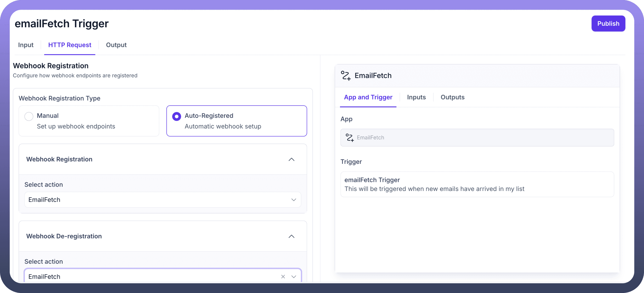Viewport: 644px width, 293px height.
Task: Clear the de-registration action with the X icon
Action: pos(283,276)
